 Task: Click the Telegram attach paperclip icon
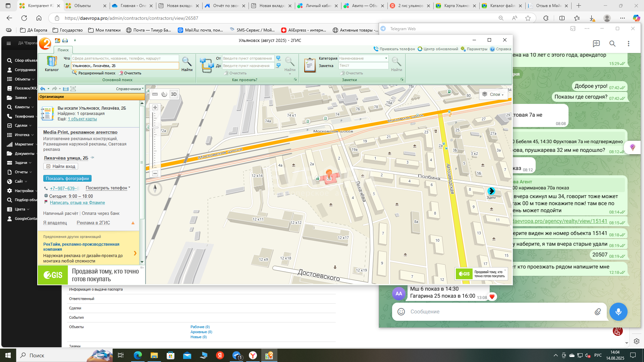coord(598,312)
